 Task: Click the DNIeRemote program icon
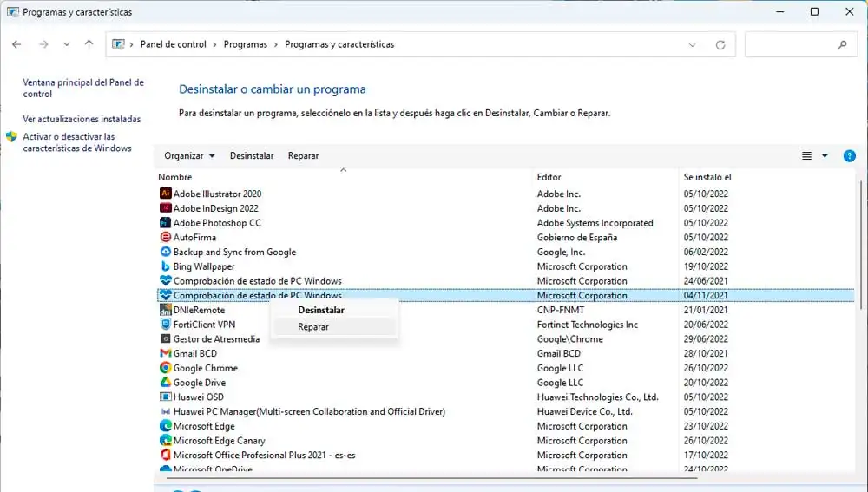pos(165,310)
